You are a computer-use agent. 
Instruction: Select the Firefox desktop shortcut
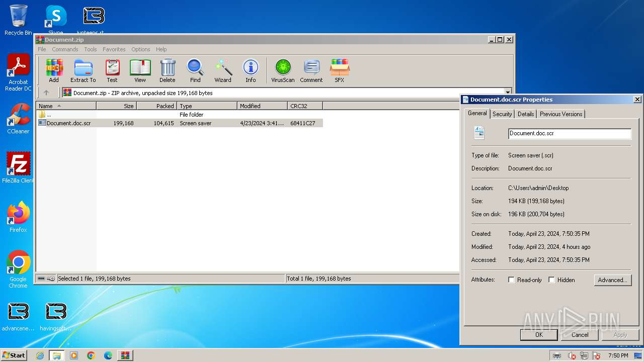coord(18,217)
